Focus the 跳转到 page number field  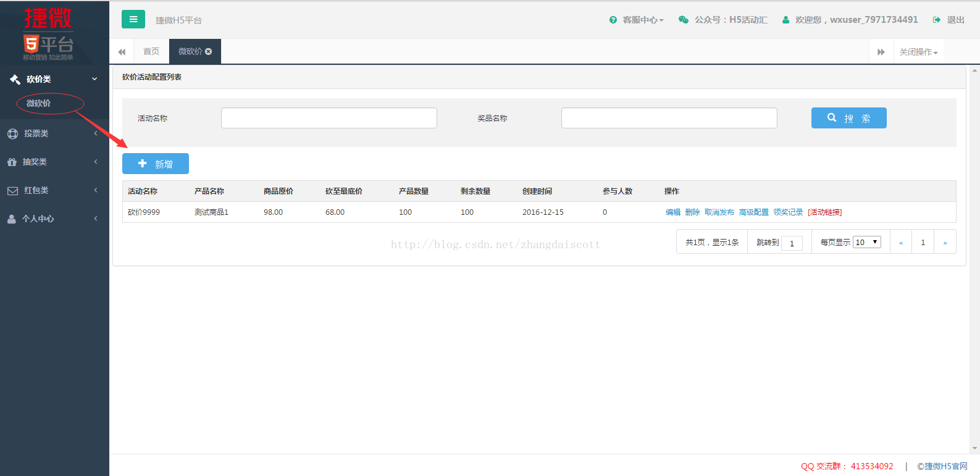click(792, 243)
